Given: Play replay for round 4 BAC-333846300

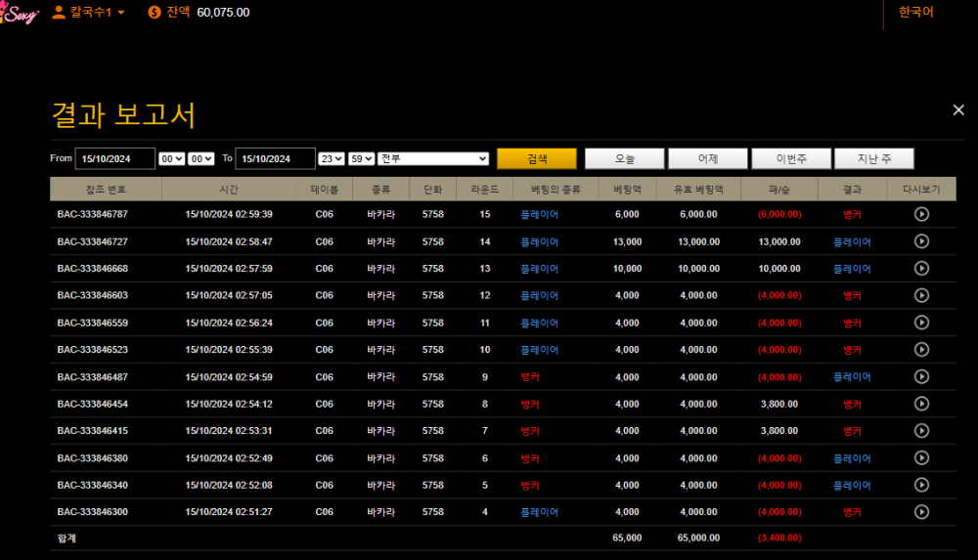Looking at the screenshot, I should coord(921,511).
